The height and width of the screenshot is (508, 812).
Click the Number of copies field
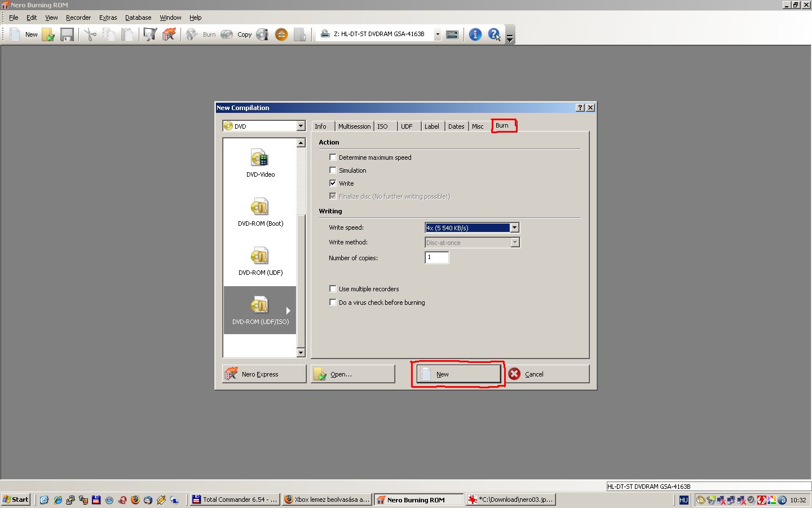coord(436,257)
